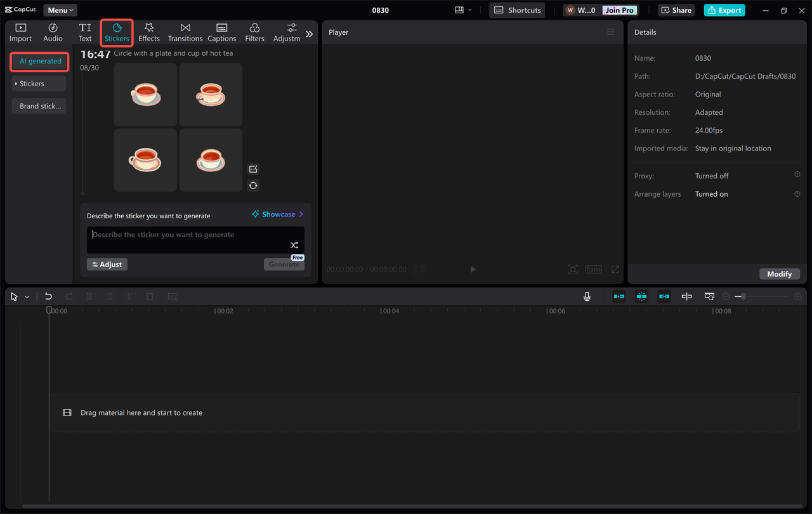Select the split tool in the timeline toolbar
The image size is (812, 514).
[89, 296]
